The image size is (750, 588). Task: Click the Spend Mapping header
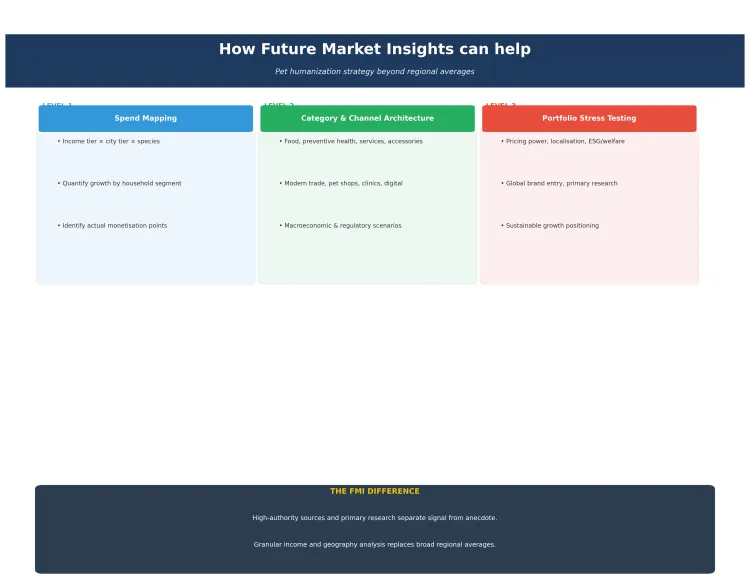point(145,118)
